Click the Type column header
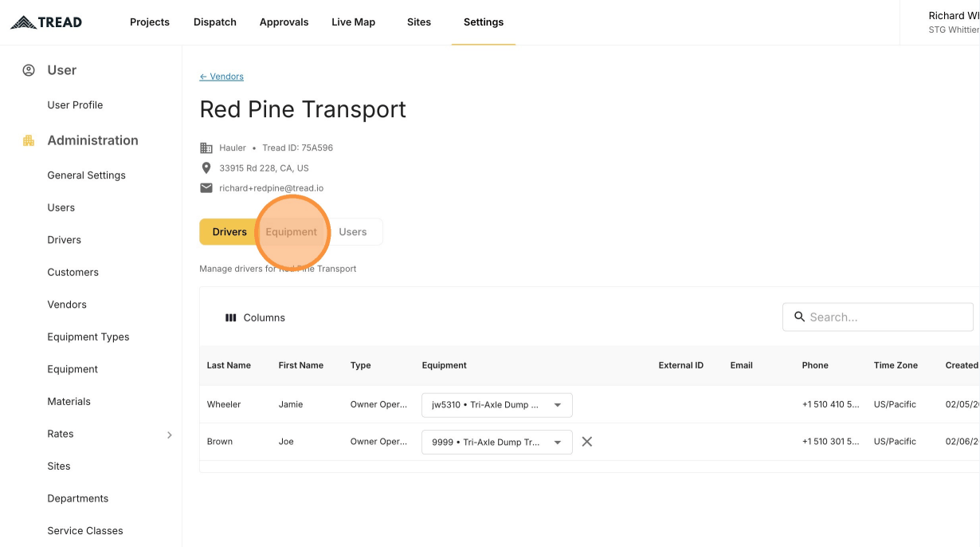Viewport: 980px width, 547px height. (x=361, y=365)
